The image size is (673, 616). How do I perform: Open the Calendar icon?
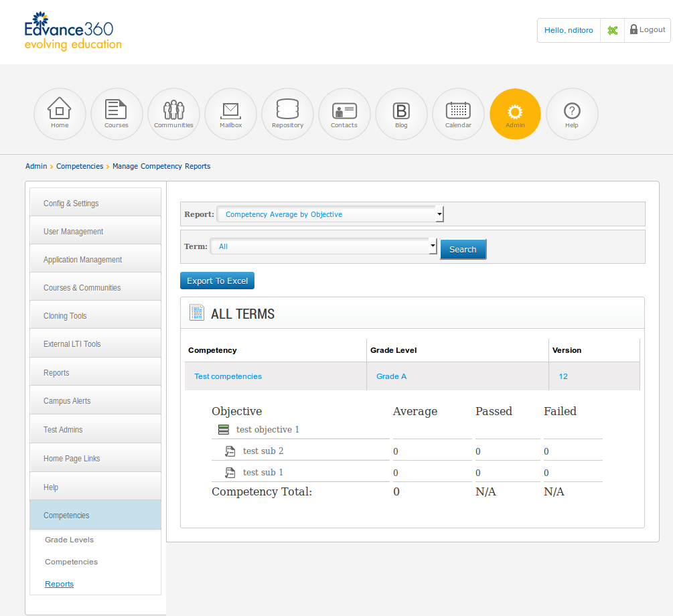(458, 114)
